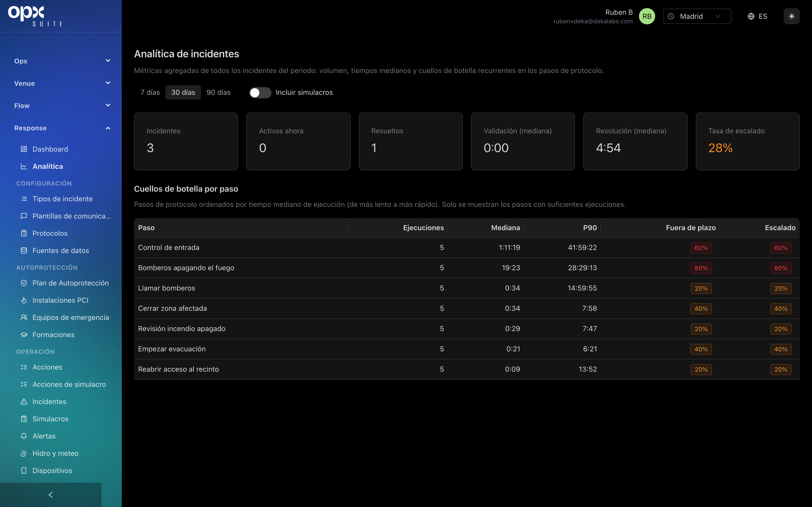This screenshot has width=812, height=507.
Task: Toggle light theme with sun icon
Action: [x=791, y=16]
